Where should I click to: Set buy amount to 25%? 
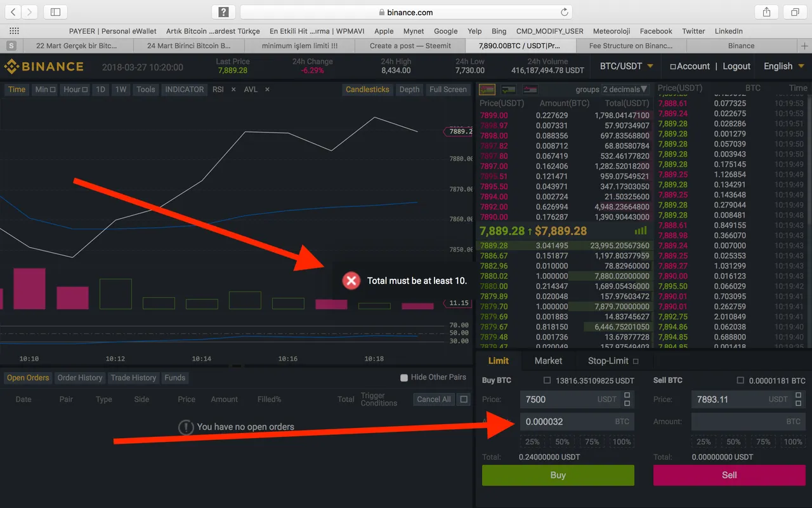pos(532,442)
